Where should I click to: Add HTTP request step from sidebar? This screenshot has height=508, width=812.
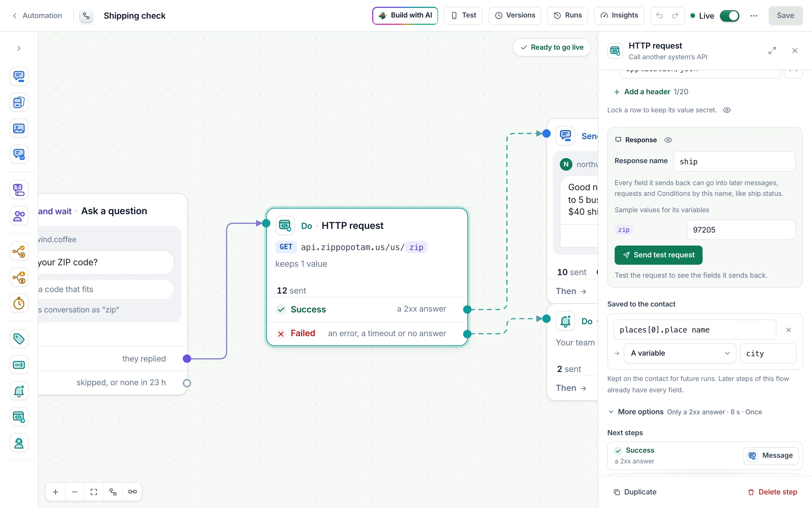[19, 417]
